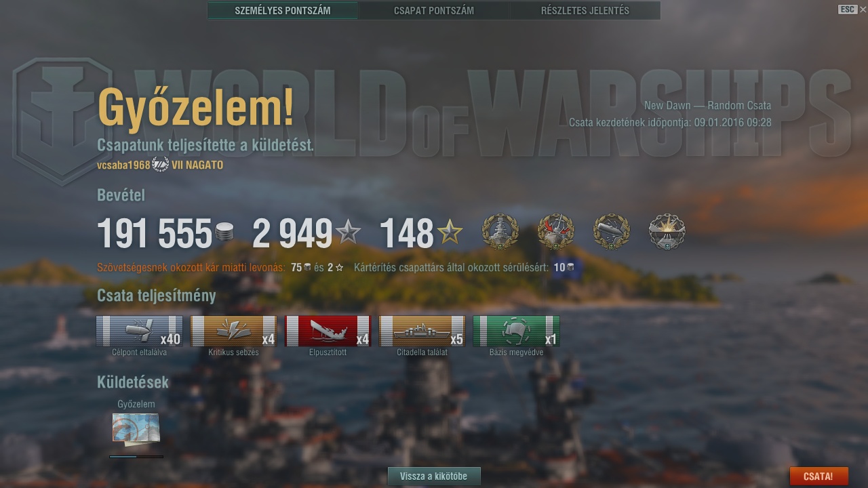
Task: Click the silver credits coin icon
Action: point(224,232)
